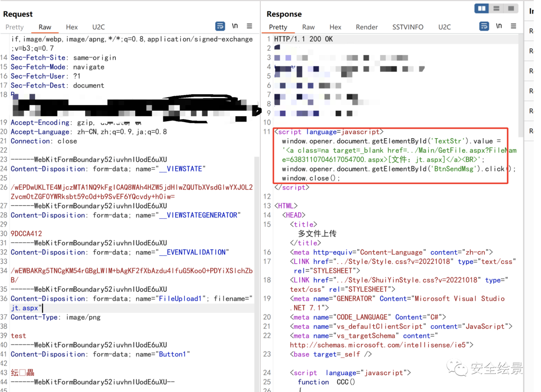Click the ShuiYinStyle.css LINK line

coord(399,280)
